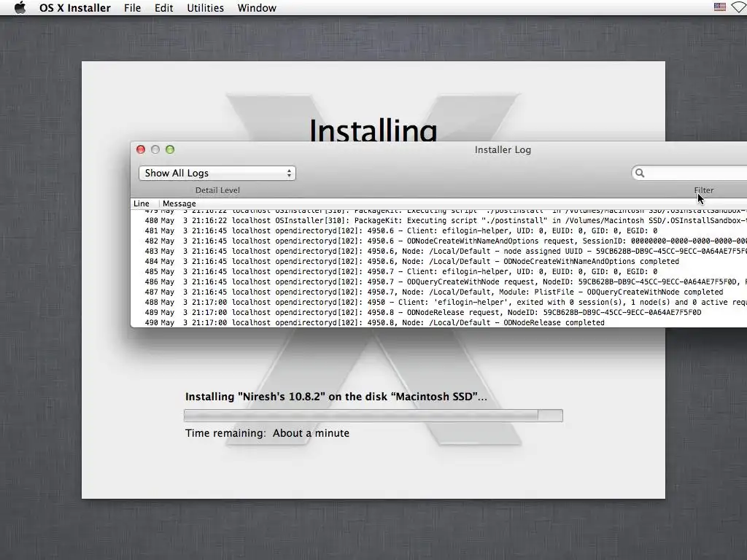Click the Wi-Fi status icon

point(740,7)
